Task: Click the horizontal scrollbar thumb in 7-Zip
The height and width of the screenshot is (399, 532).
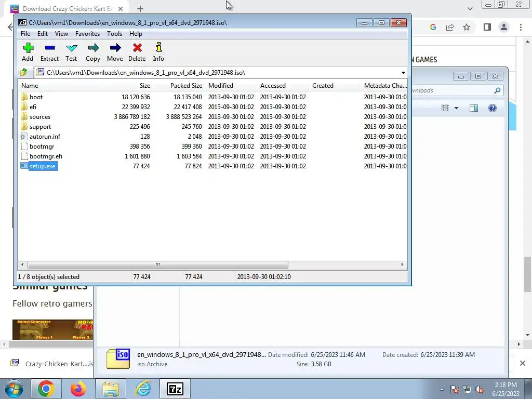Action: 158,264
